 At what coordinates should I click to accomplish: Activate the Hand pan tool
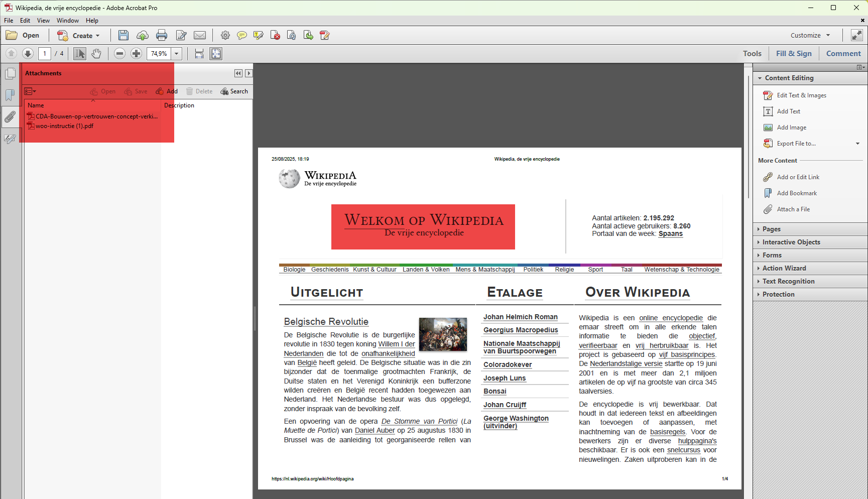click(x=96, y=54)
